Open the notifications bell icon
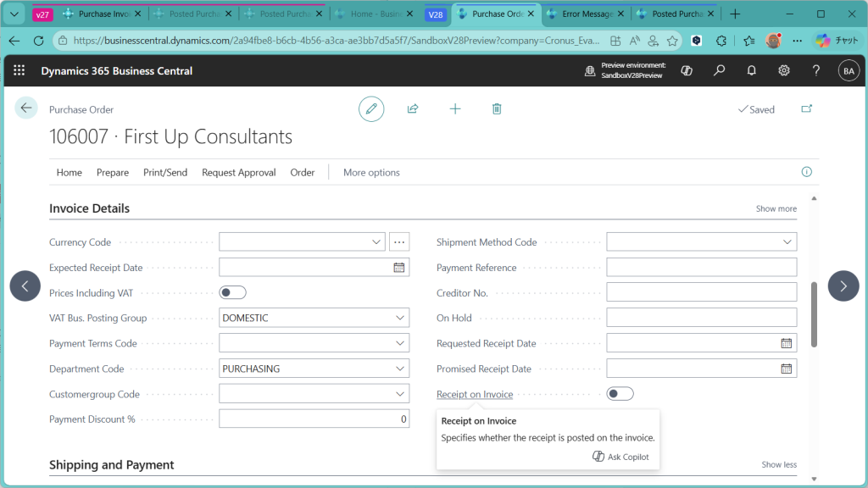The image size is (868, 488). (x=751, y=71)
